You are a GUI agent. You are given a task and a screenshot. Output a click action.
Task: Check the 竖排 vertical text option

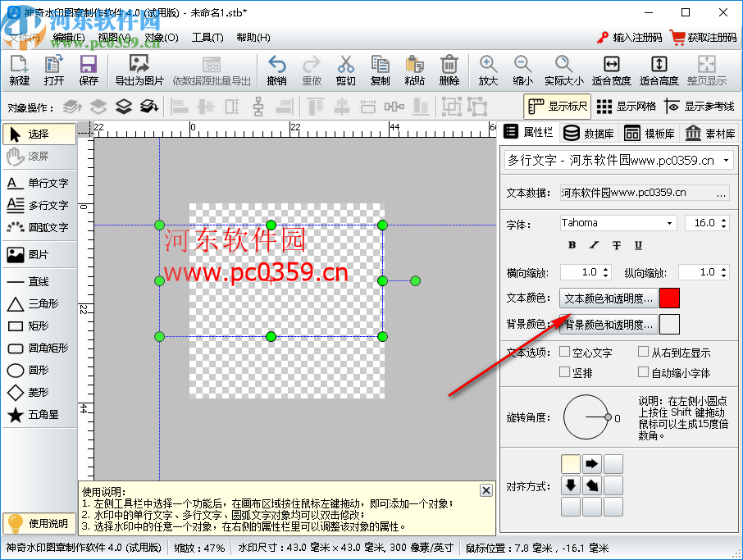click(566, 371)
